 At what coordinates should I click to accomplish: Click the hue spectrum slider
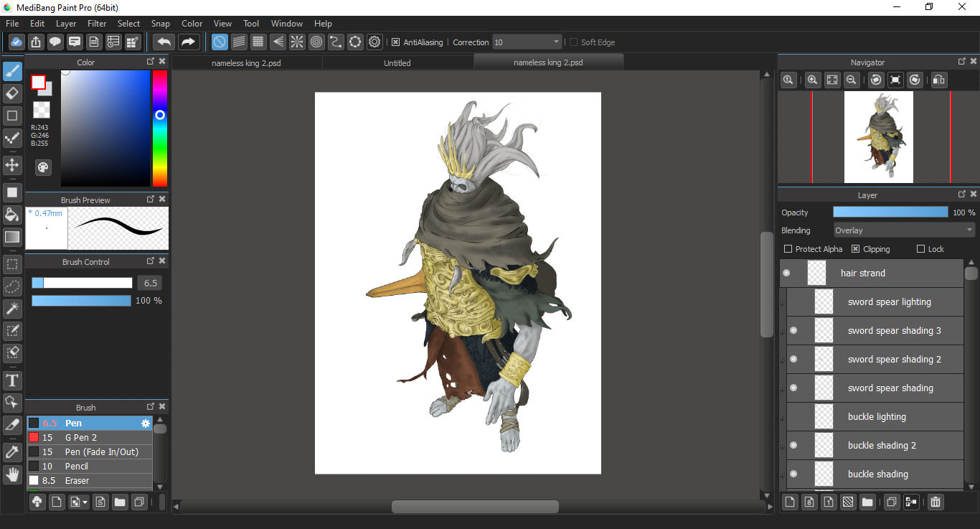point(159,128)
